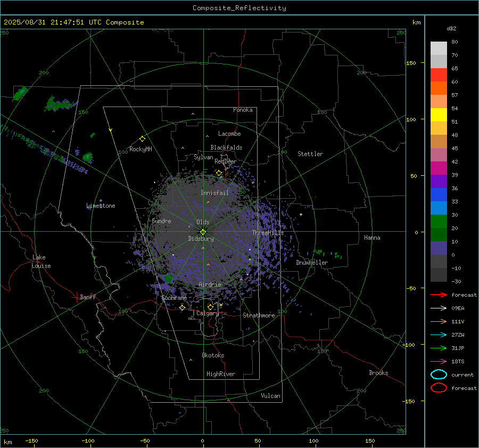Click the Drumheller label
The height and width of the screenshot is (448, 479).
click(312, 263)
